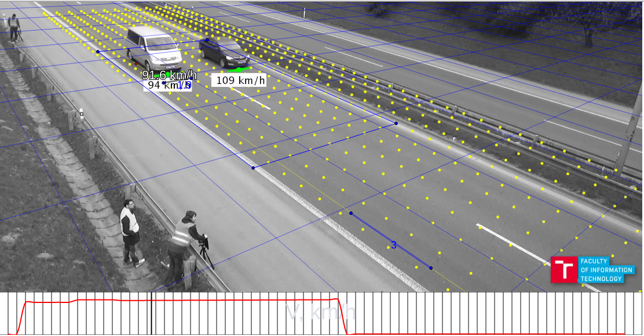This screenshot has width=644, height=336.
Task: Click the upper endpoint of line 3
Action: point(351,213)
